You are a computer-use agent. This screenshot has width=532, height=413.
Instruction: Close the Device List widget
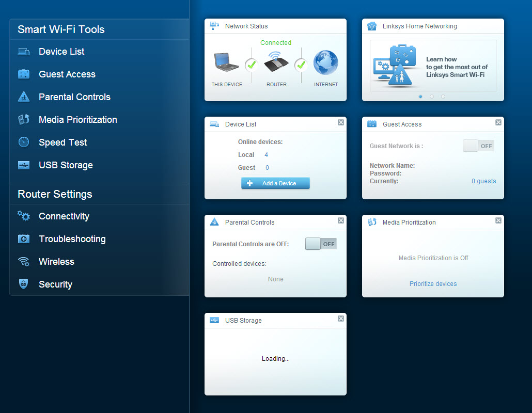pos(341,122)
